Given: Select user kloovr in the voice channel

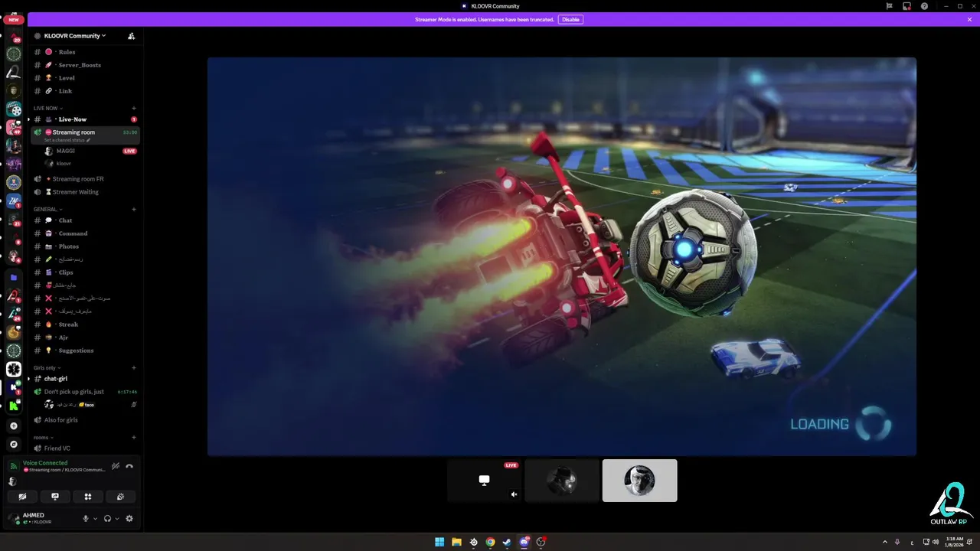Looking at the screenshot, I should click(90, 163).
